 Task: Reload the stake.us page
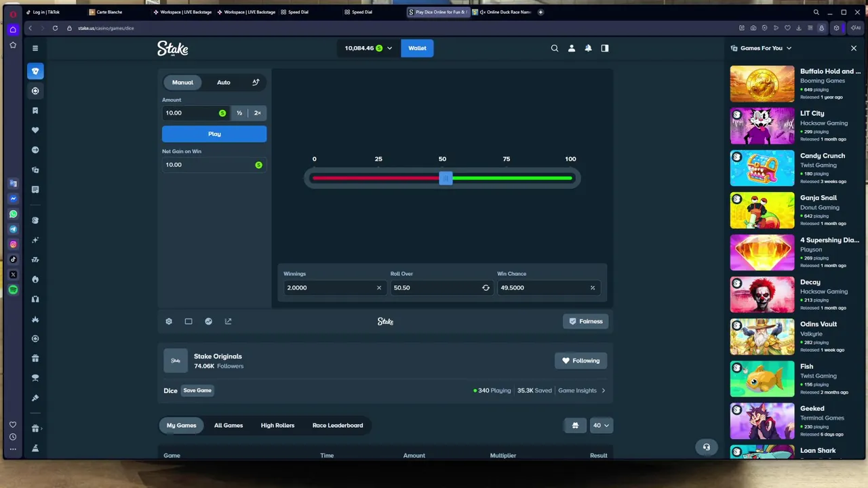pos(55,28)
